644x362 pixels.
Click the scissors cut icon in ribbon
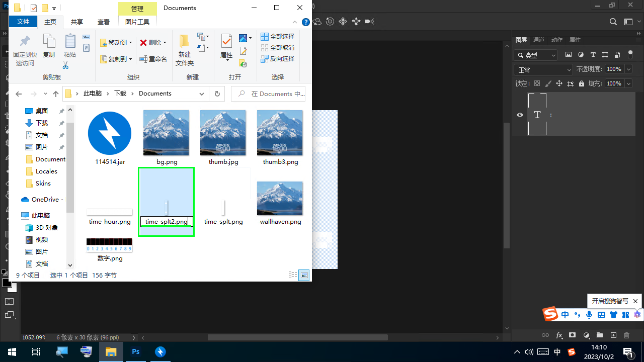pos(65,65)
